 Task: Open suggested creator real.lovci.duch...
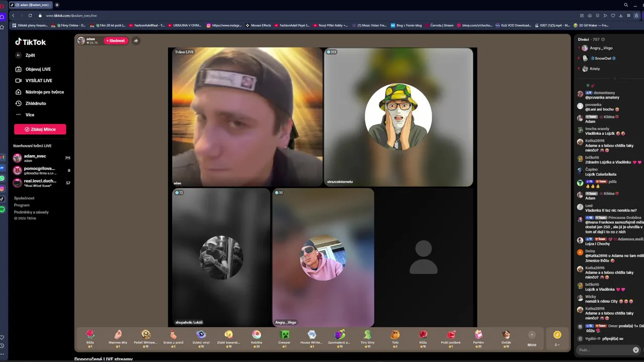point(42,183)
